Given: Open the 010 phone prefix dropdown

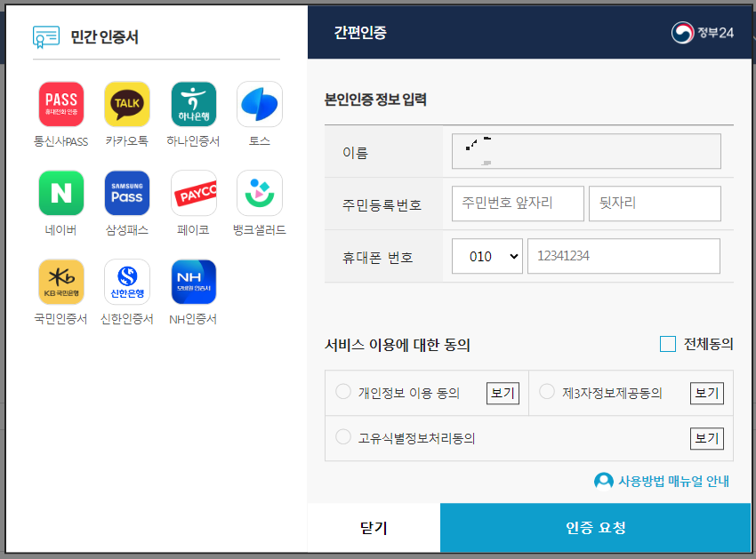Looking at the screenshot, I should coord(487,256).
